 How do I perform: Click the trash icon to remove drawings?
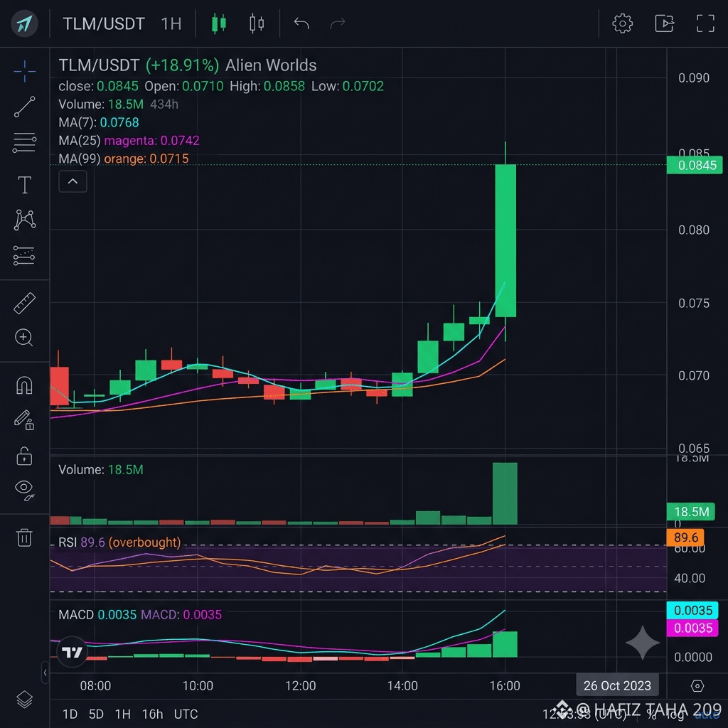coord(24,537)
